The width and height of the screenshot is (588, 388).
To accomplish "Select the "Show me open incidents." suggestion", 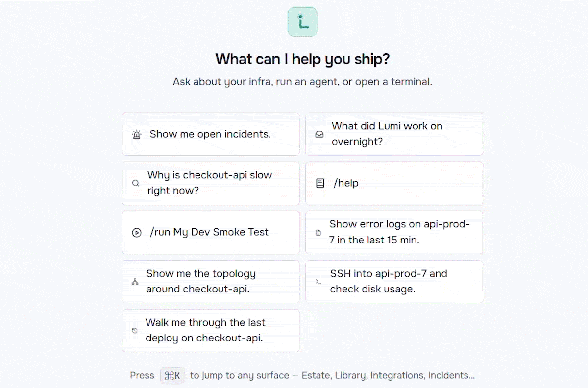I will coord(211,134).
